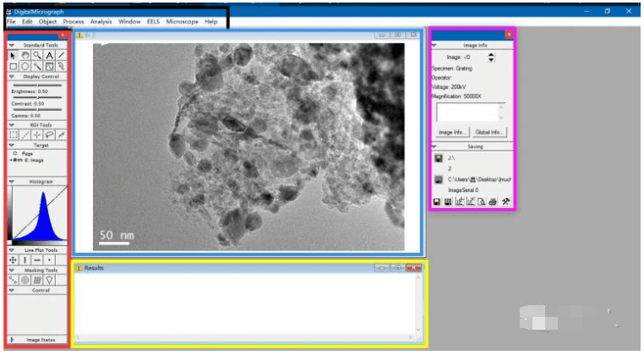Select the Page target radio option
This screenshot has height=355, width=644.
click(x=15, y=153)
